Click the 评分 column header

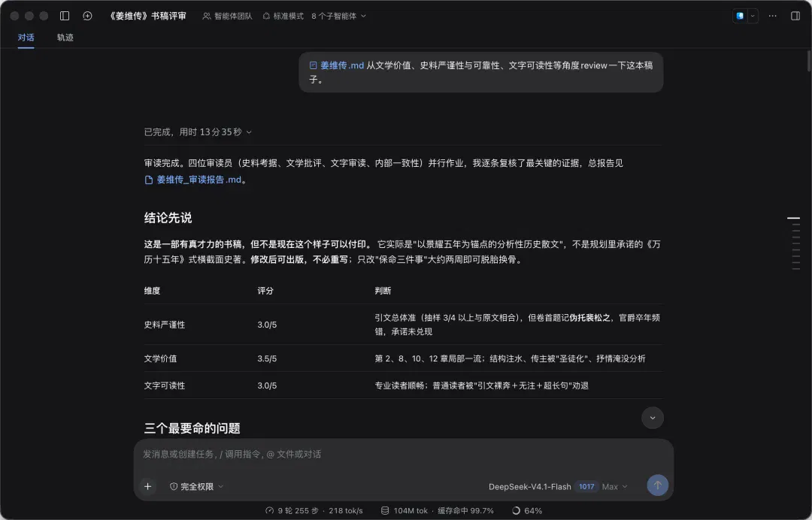[x=265, y=291]
